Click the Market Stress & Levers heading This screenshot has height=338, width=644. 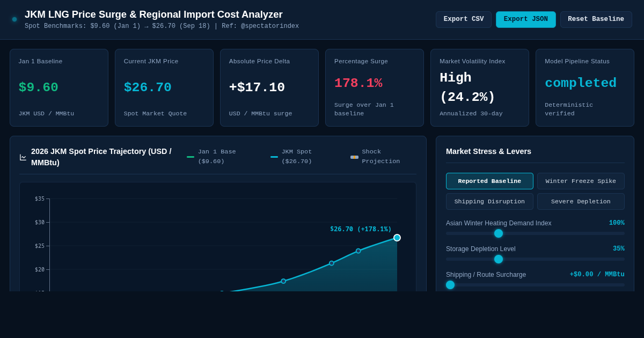click(488, 151)
